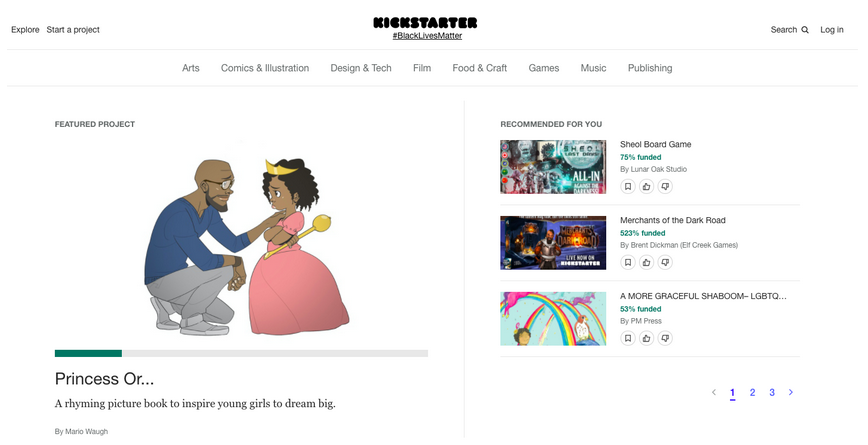Thumbs up A MORE GRACEFUL SHABOOM
The height and width of the screenshot is (445, 868).
[647, 338]
